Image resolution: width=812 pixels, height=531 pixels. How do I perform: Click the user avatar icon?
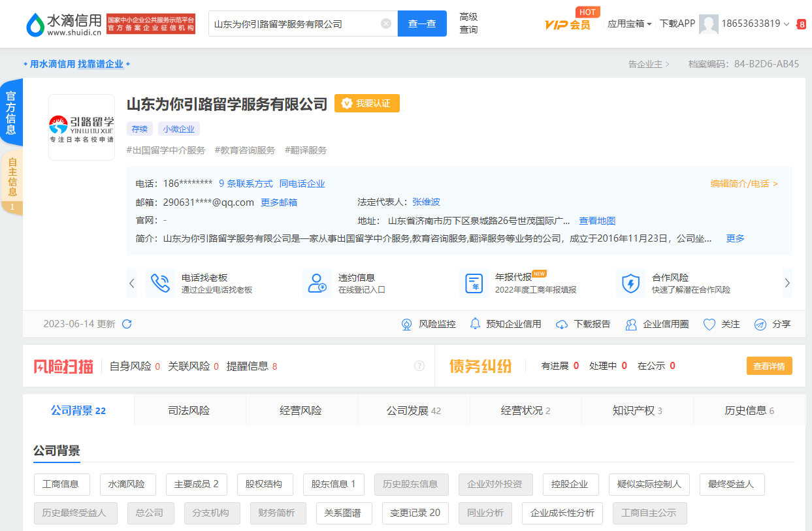pyautogui.click(x=709, y=24)
